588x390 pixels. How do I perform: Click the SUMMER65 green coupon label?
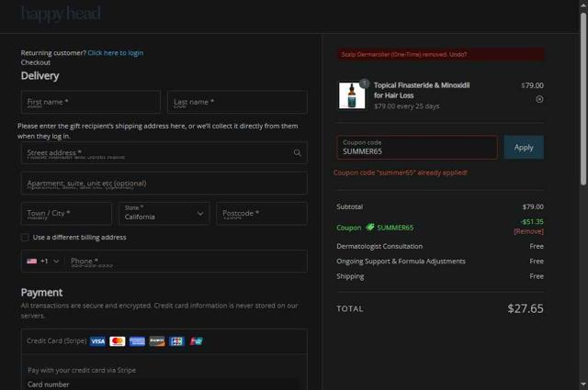pyautogui.click(x=395, y=228)
